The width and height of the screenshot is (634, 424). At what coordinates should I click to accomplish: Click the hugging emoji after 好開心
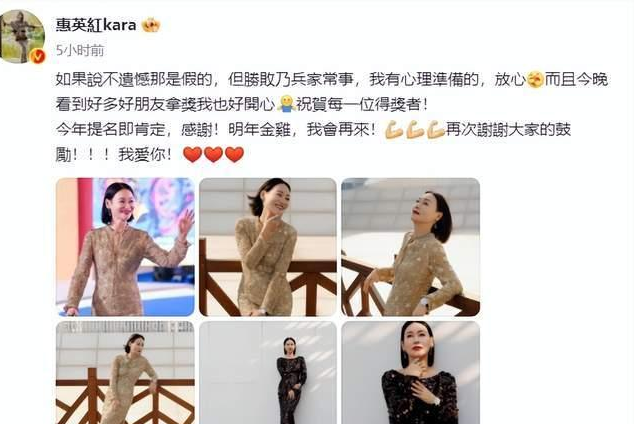point(286,105)
